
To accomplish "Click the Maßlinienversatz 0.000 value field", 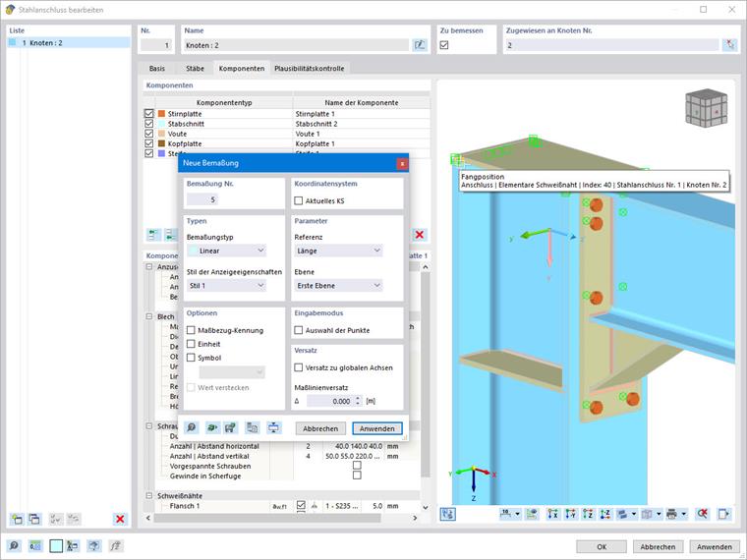I will 330,401.
